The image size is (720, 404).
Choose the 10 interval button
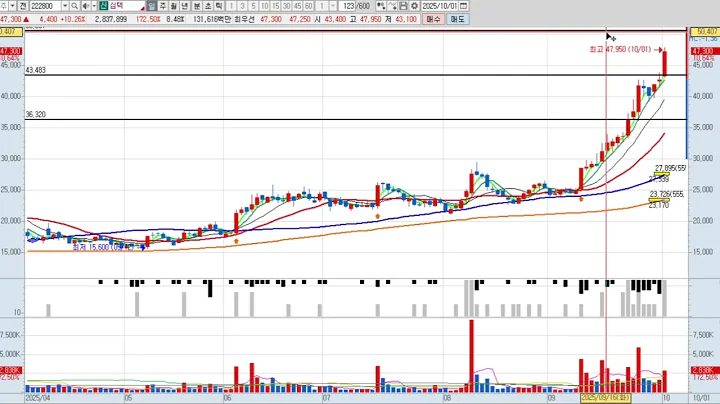click(x=264, y=6)
